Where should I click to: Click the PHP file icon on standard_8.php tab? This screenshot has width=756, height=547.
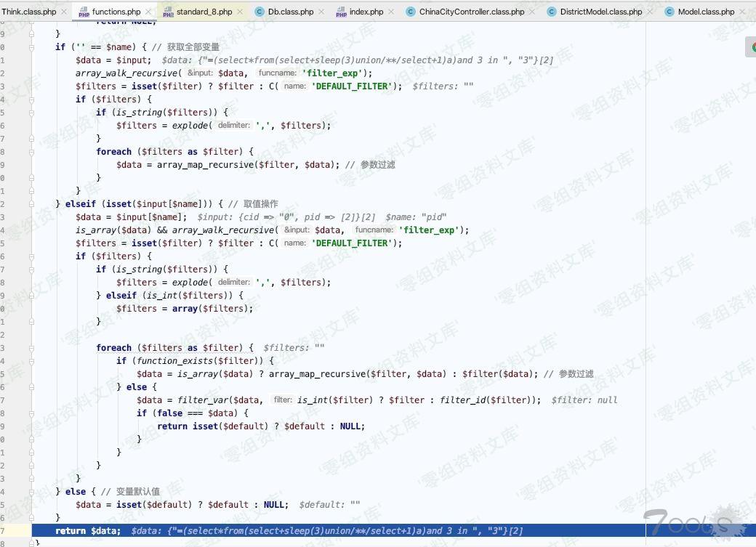coord(168,12)
